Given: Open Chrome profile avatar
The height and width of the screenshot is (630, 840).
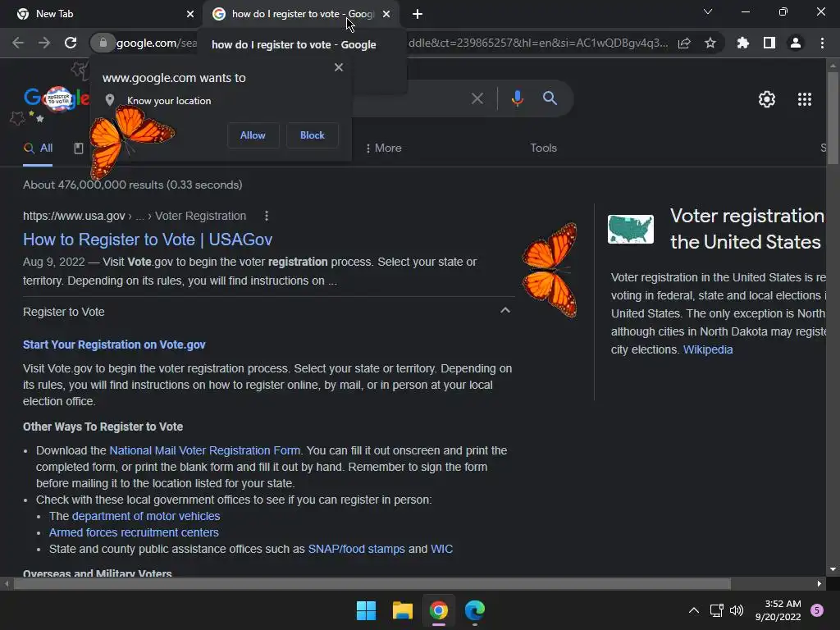Looking at the screenshot, I should (x=796, y=43).
